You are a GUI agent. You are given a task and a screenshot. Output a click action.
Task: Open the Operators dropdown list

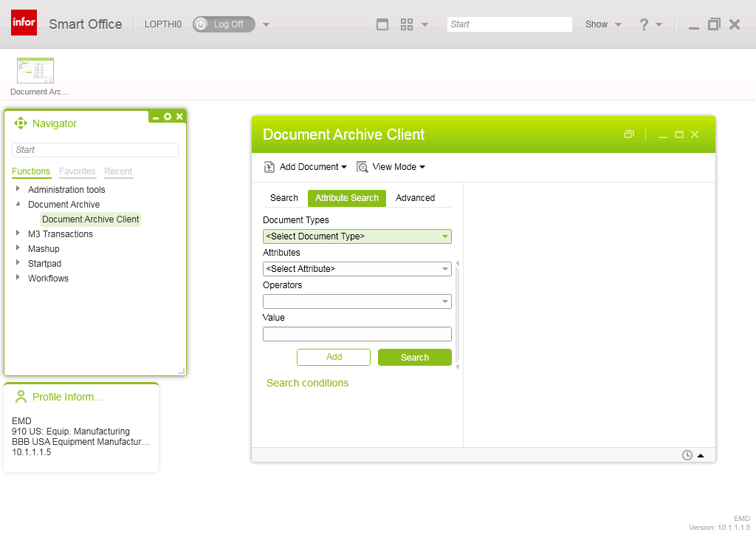pos(445,301)
